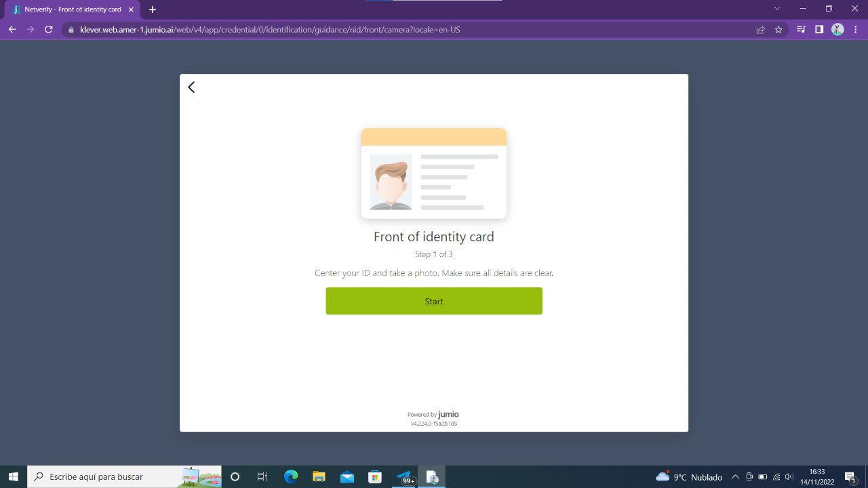Open a new browser tab
Screen dimensions: 868x488
(x=153, y=9)
